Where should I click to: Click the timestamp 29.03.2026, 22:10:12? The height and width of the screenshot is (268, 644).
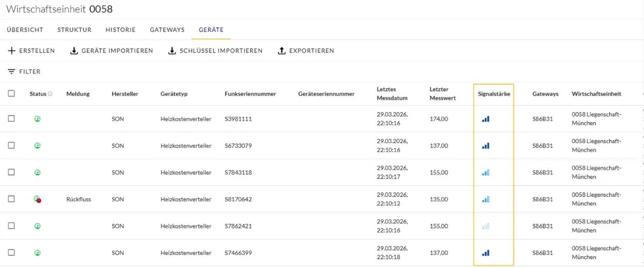pyautogui.click(x=392, y=199)
